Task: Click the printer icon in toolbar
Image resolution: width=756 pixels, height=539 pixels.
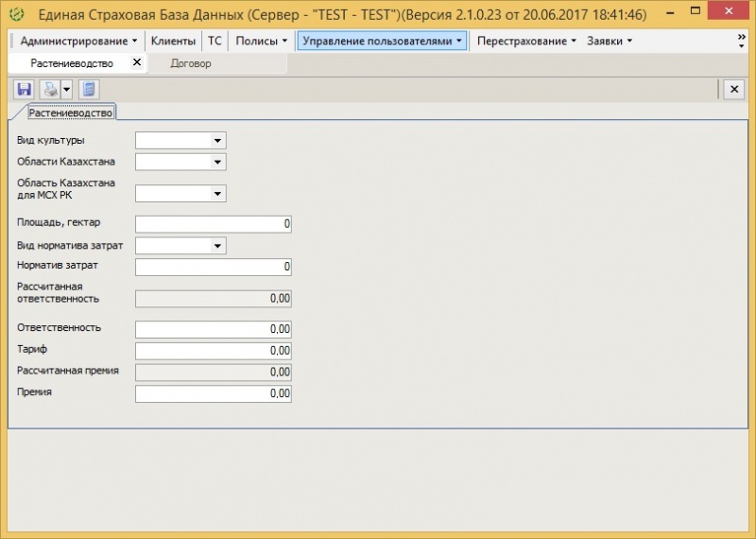Action: click(49, 90)
